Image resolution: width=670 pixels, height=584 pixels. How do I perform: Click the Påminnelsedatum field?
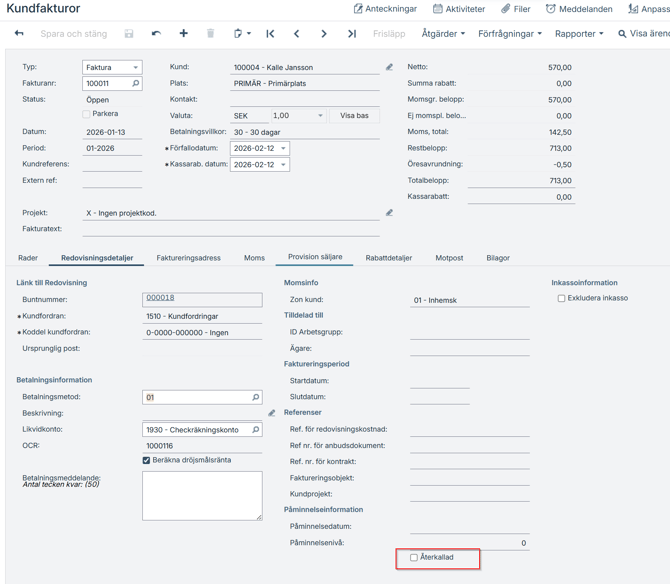[470, 527]
